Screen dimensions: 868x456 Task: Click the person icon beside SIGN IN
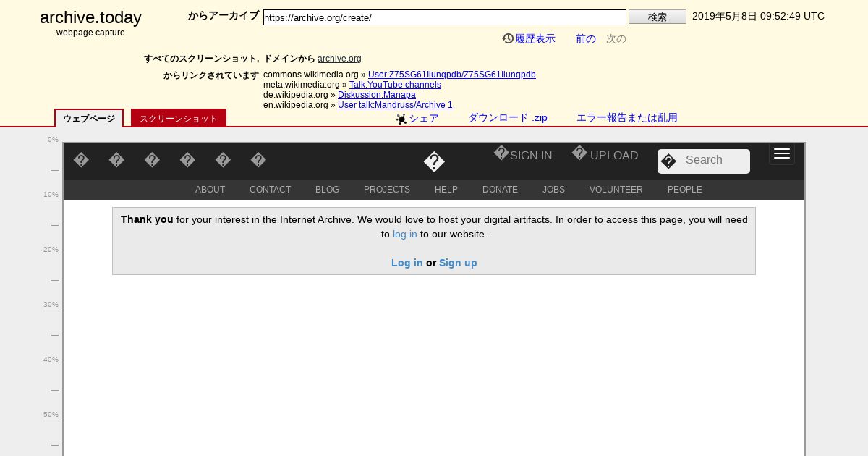[x=501, y=153]
